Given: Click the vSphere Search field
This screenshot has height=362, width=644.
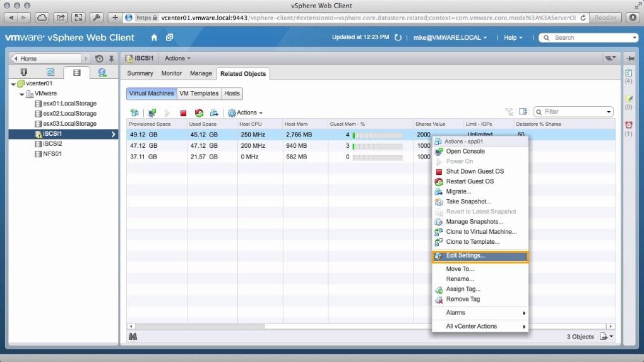Looking at the screenshot, I should coord(588,37).
